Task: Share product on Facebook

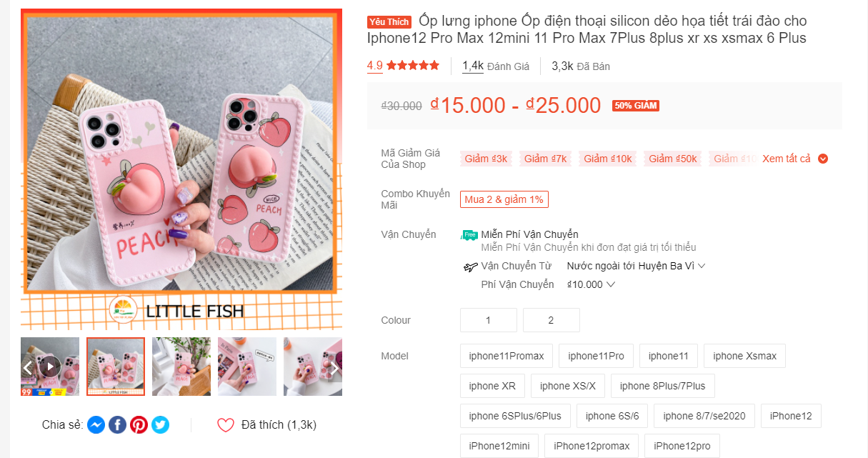Action: [x=118, y=425]
